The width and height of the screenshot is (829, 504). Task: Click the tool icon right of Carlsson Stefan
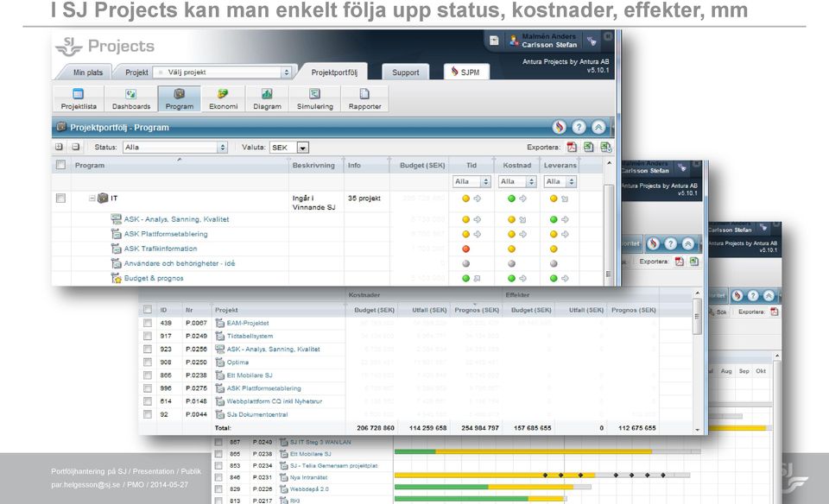592,41
